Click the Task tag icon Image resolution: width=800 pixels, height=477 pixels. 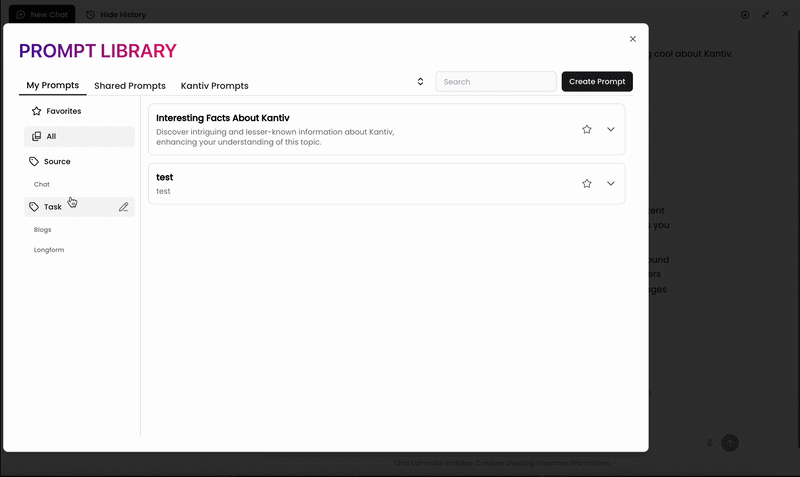(34, 207)
